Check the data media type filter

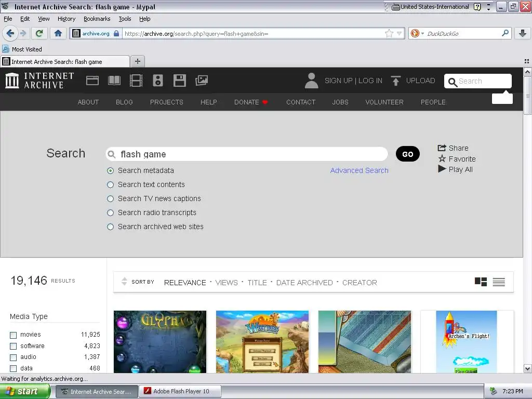click(13, 368)
